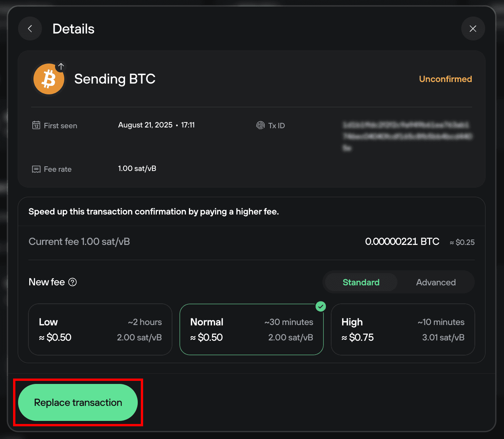Switch to the Standard fee tab

361,282
